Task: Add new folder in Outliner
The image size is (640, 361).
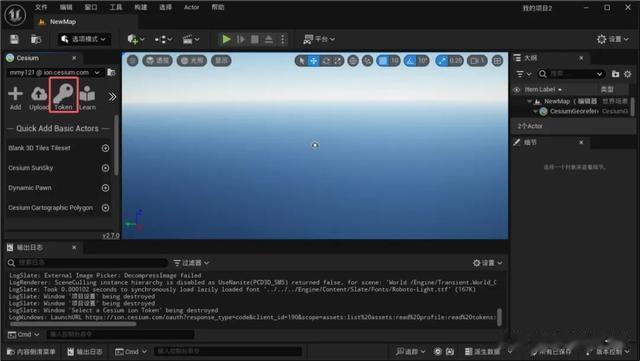Action: pyautogui.click(x=615, y=74)
